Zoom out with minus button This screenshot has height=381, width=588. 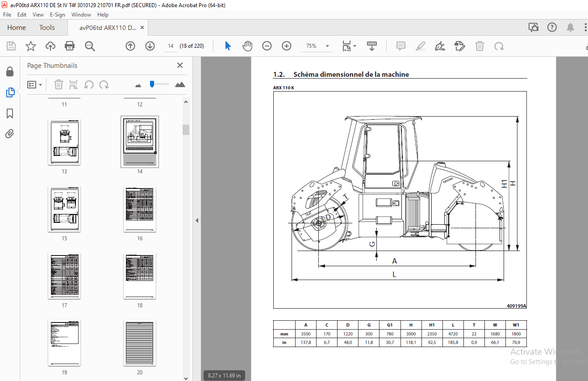coord(267,46)
